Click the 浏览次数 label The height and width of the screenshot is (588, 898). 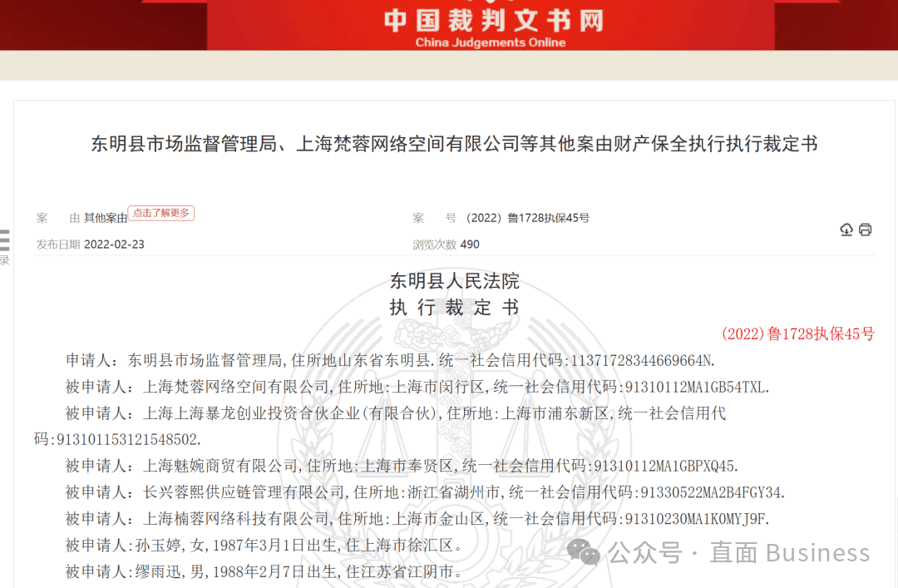[x=434, y=245]
